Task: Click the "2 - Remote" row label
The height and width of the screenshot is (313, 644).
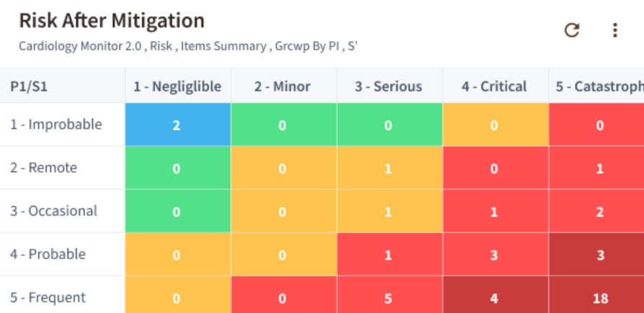Action: [44, 167]
